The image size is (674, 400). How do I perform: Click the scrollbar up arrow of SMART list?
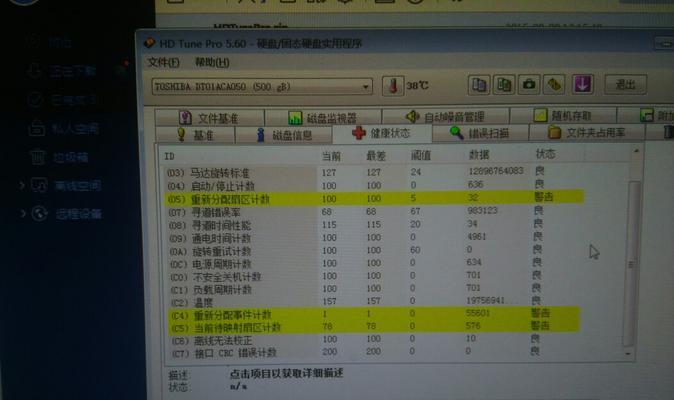(636, 151)
